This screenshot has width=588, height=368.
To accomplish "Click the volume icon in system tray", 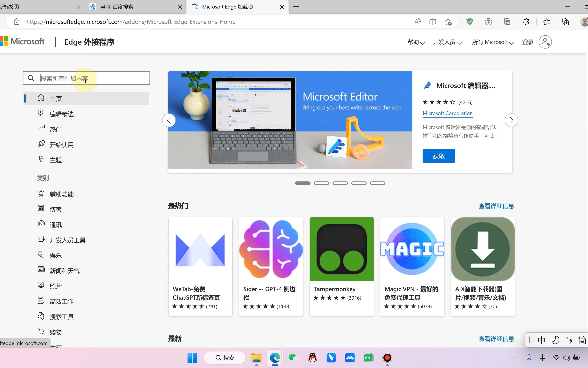I will click(x=566, y=358).
